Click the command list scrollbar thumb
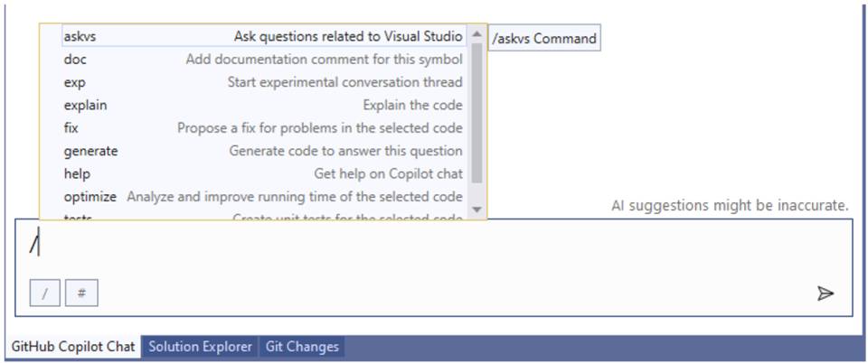868x363 pixels. pyautogui.click(x=476, y=113)
